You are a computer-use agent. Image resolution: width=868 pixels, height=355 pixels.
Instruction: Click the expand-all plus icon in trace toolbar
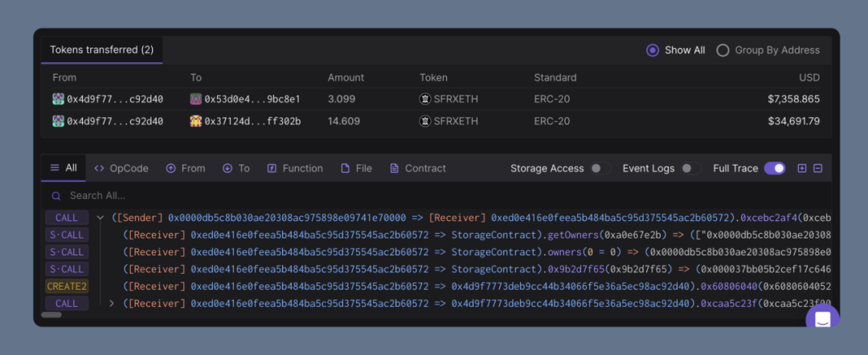801,169
